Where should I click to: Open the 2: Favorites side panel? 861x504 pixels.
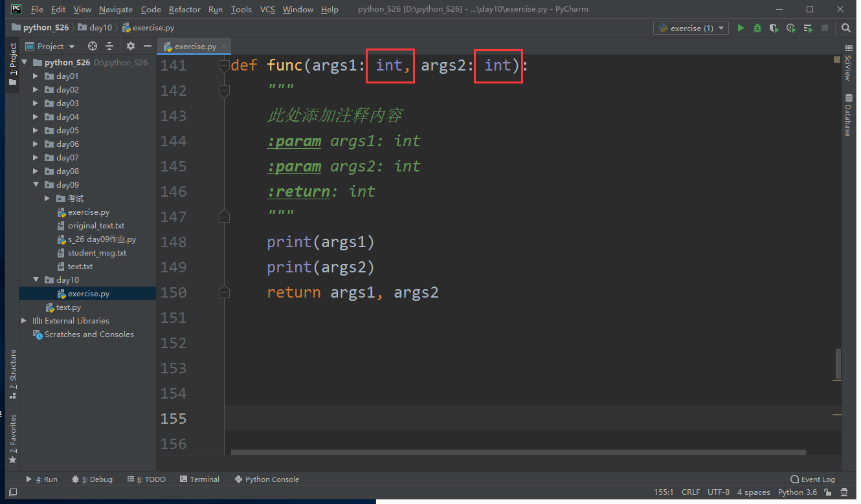(x=12, y=439)
